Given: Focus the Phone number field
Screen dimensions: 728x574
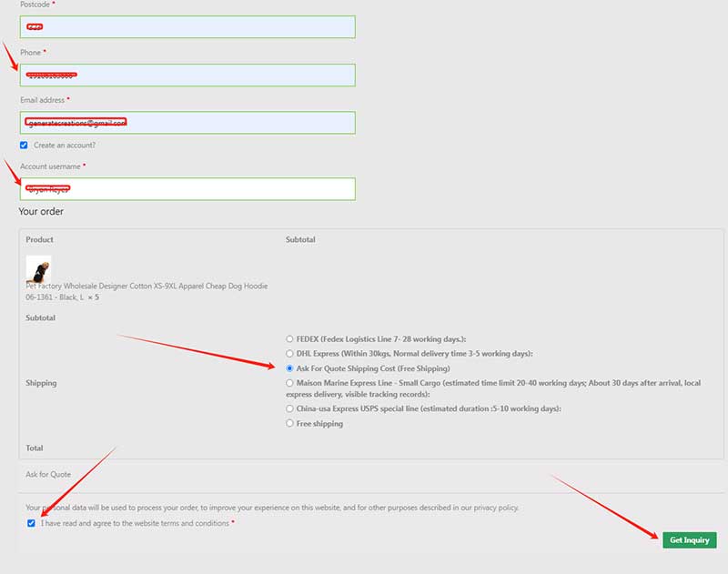Looking at the screenshot, I should click(x=187, y=75).
